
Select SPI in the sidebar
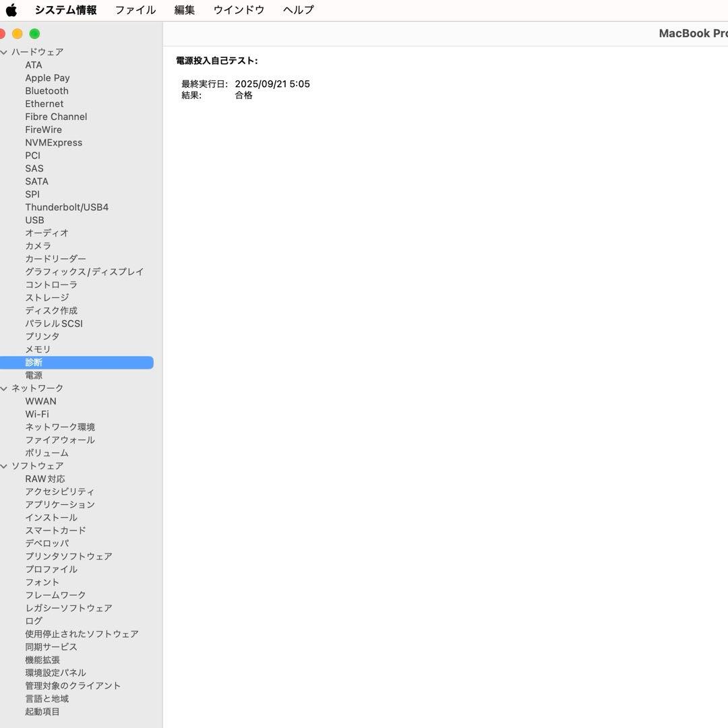[32, 195]
